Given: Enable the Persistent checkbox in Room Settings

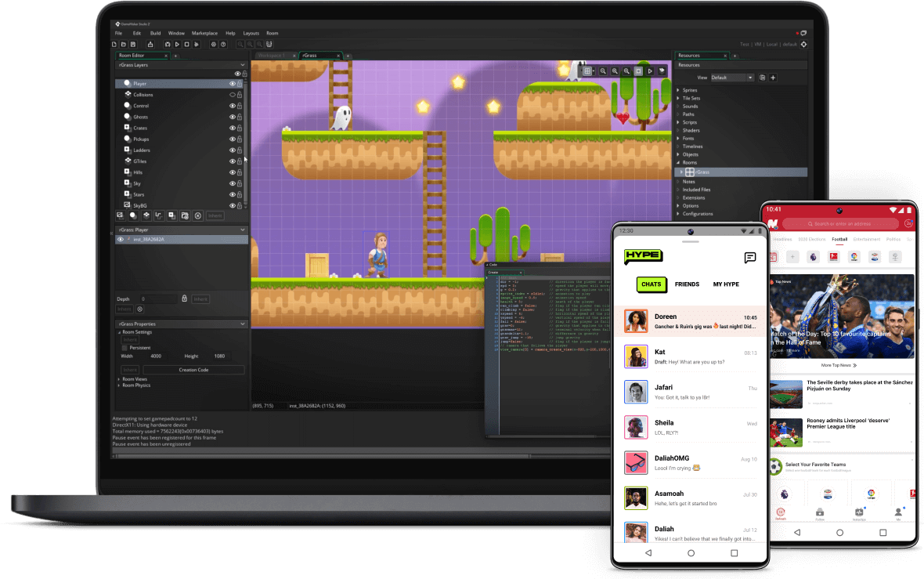Looking at the screenshot, I should pyautogui.click(x=125, y=348).
